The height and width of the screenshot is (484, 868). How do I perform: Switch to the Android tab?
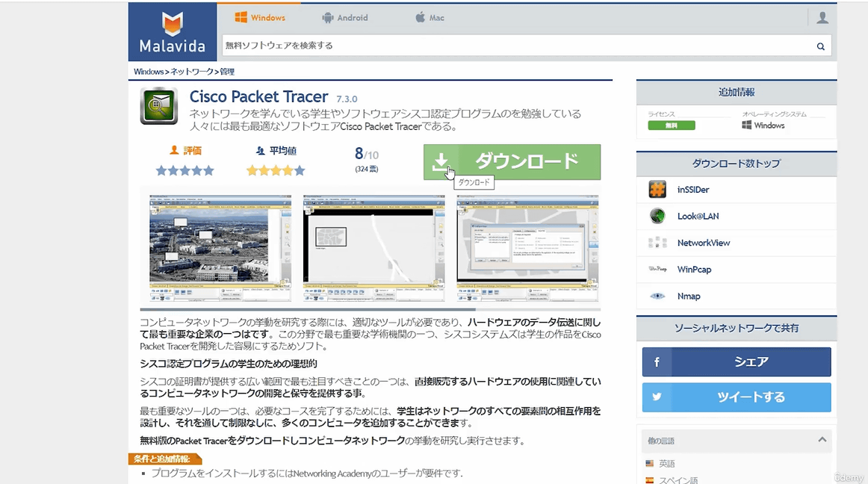pos(345,18)
